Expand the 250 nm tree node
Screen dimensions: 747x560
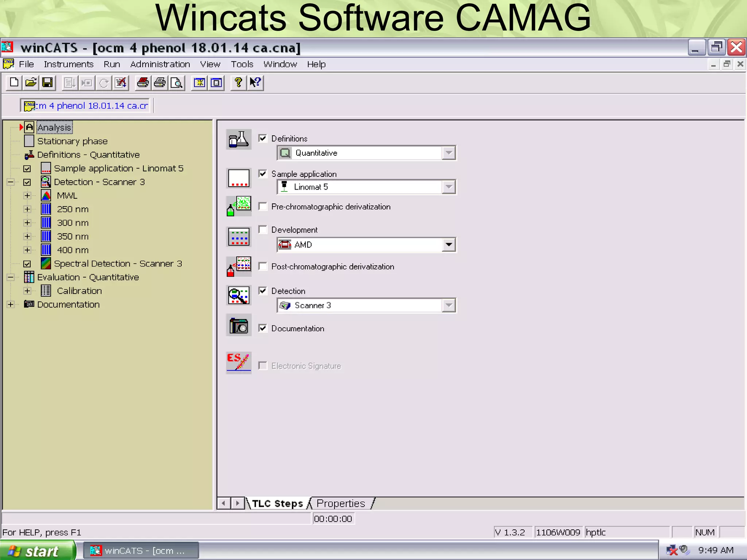pos(27,209)
